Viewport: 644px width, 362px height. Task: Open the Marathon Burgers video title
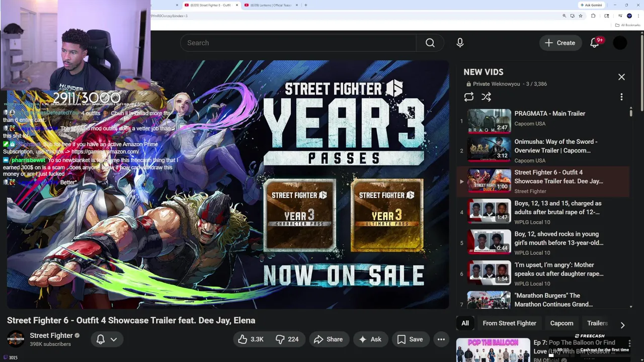tap(553, 300)
